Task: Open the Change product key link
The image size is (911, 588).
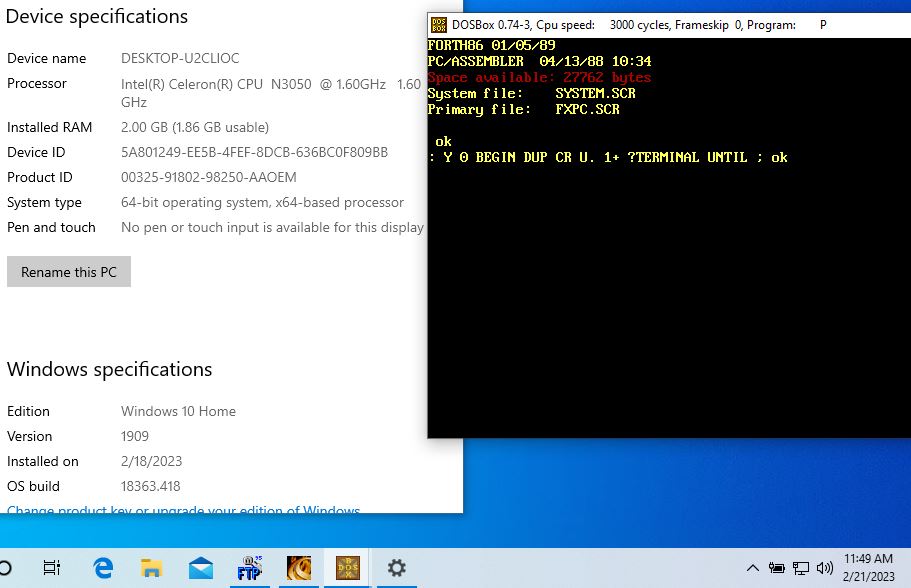Action: coord(184,510)
